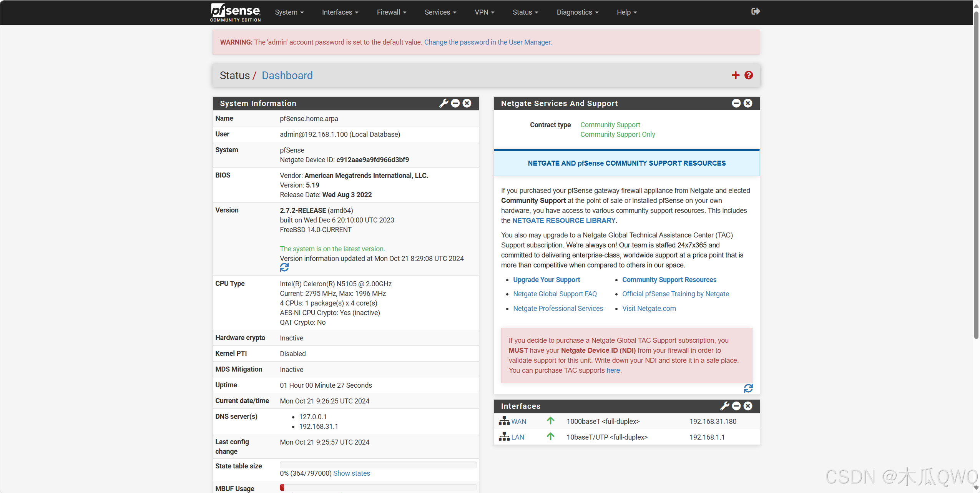Refresh the Netgate support widget icon
The height and width of the screenshot is (493, 980).
pyautogui.click(x=748, y=388)
